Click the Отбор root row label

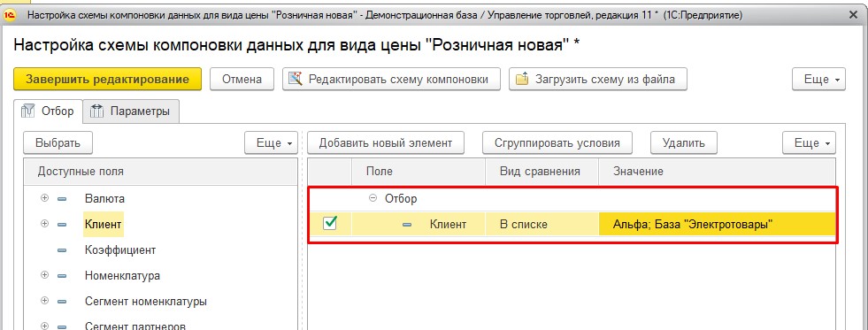[401, 198]
